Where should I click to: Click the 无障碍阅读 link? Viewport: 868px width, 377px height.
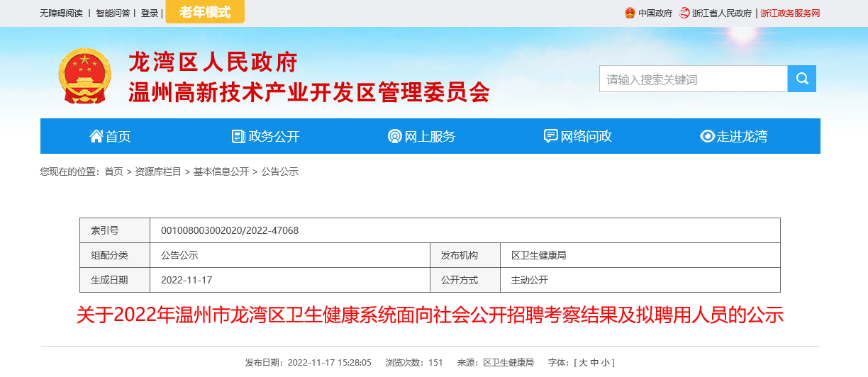pos(61,13)
